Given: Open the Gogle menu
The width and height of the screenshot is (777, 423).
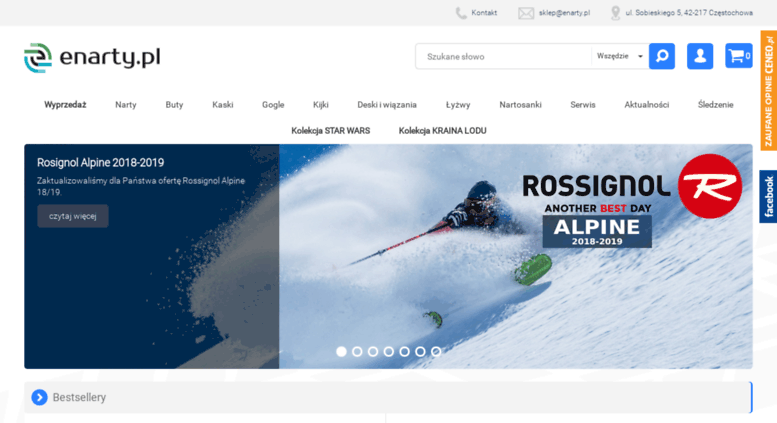Looking at the screenshot, I should pyautogui.click(x=273, y=105).
